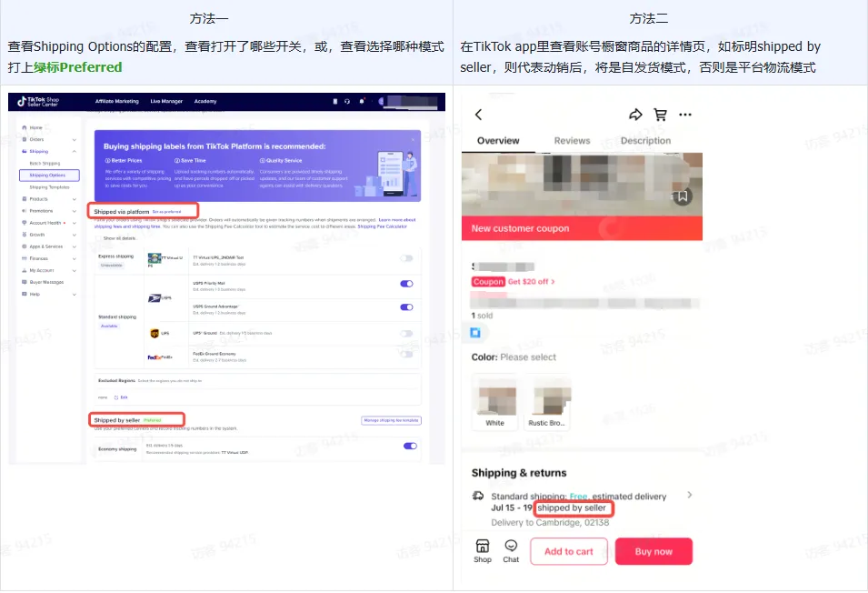This screenshot has width=868, height=593.
Task: Select the Rustic Bro... color swatch
Action: pos(546,403)
